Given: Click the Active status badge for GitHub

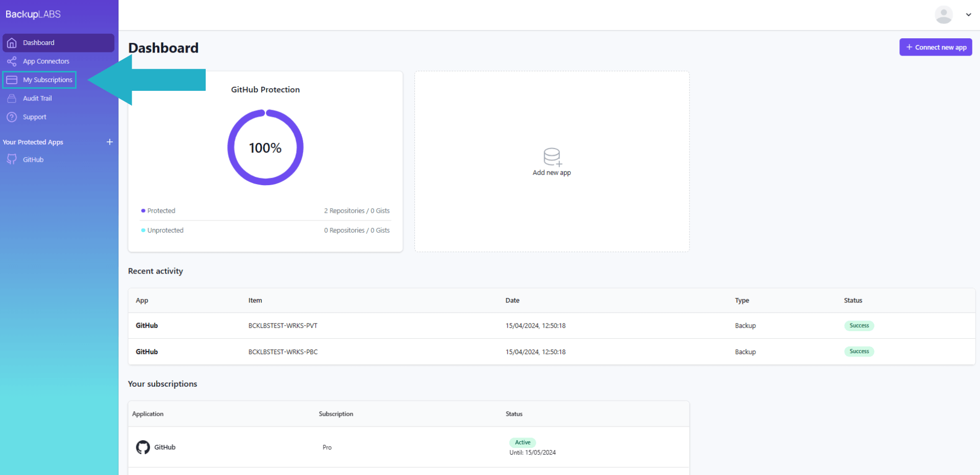Looking at the screenshot, I should [x=522, y=442].
